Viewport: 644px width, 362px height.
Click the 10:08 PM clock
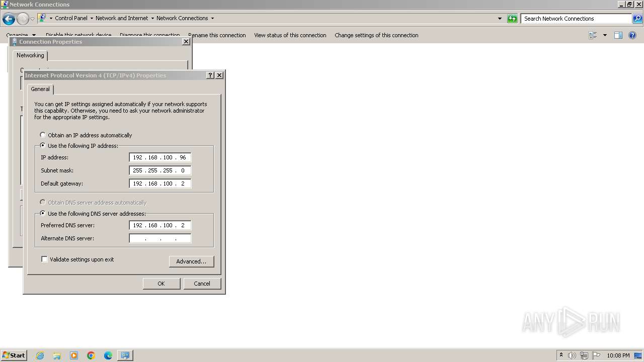pyautogui.click(x=618, y=355)
